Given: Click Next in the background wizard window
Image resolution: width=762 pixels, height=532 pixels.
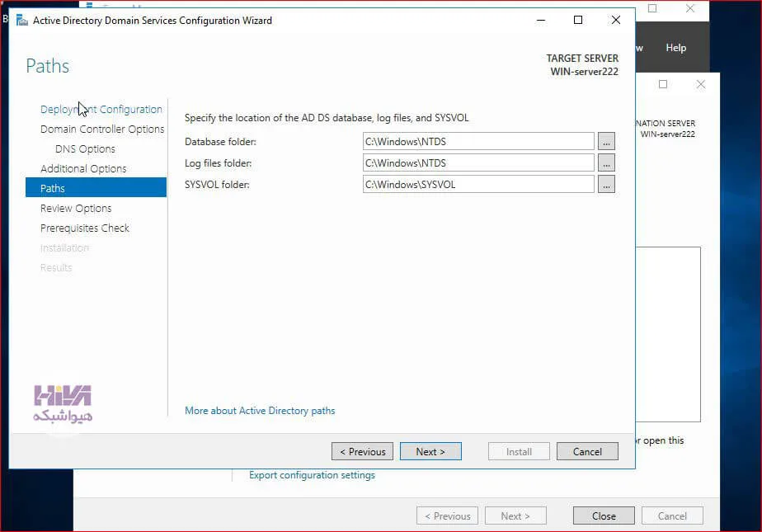Looking at the screenshot, I should click(515, 516).
